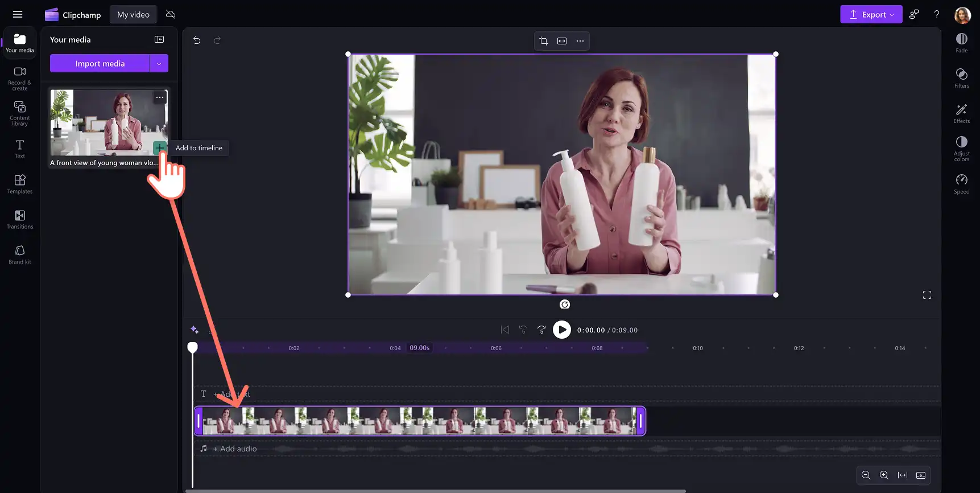Click the Import media button
This screenshot has width=980, height=493.
100,63
